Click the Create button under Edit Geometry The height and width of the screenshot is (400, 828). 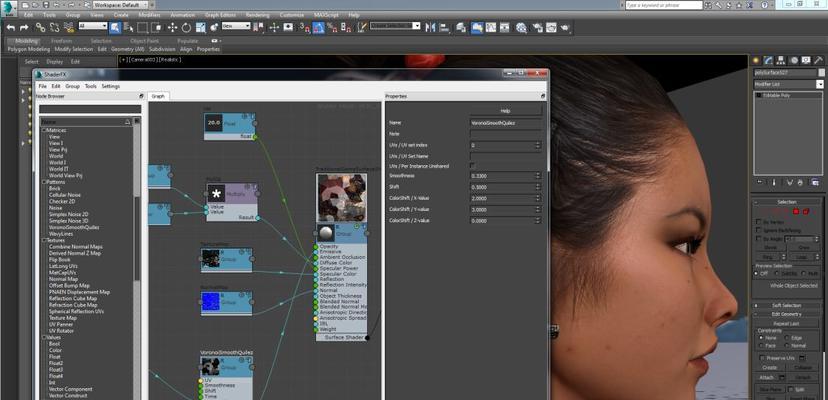pos(770,367)
